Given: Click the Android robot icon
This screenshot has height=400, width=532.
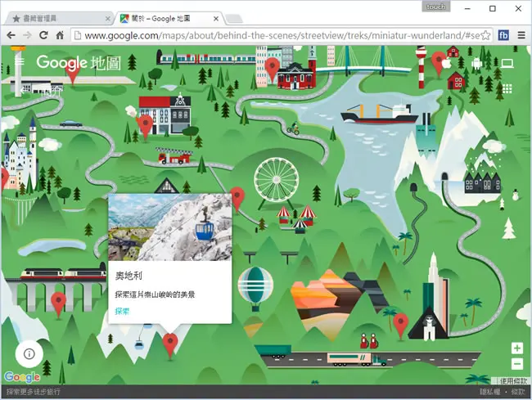Looking at the screenshot, I should click(476, 63).
